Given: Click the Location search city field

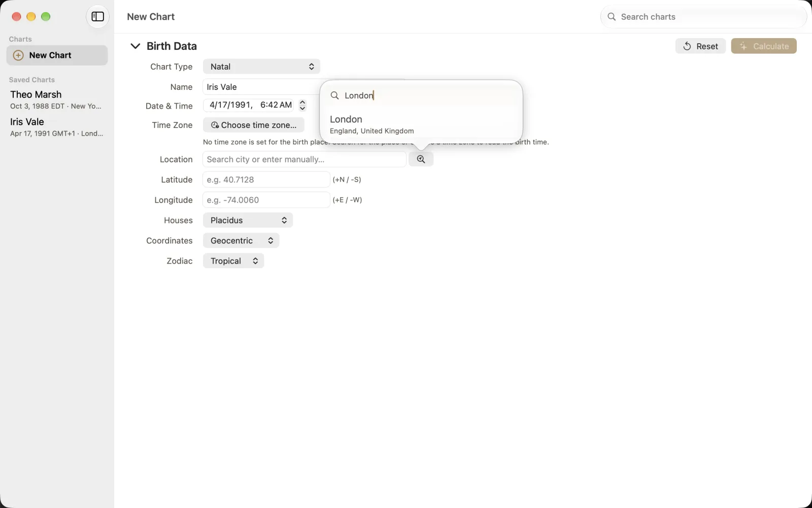Looking at the screenshot, I should pyautogui.click(x=304, y=159).
